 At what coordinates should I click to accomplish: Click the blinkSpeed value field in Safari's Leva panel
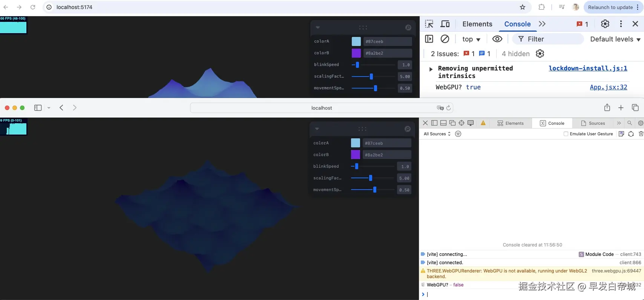[x=404, y=167]
